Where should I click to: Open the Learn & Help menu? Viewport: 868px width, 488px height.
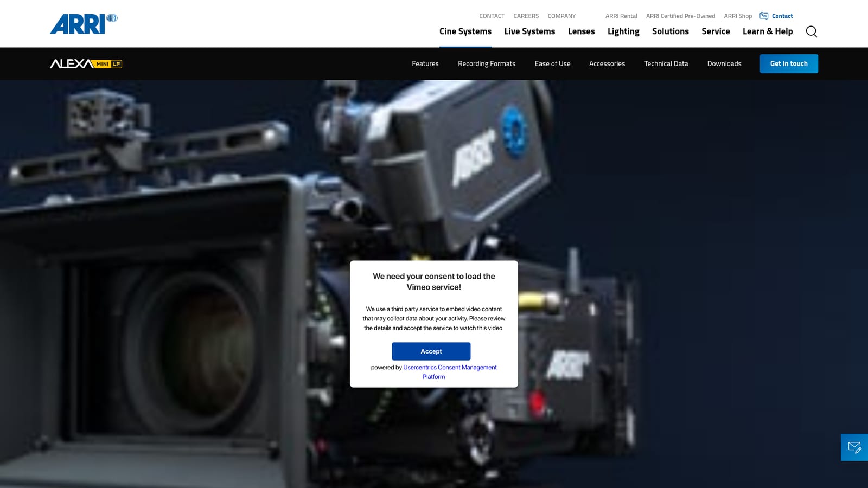768,31
